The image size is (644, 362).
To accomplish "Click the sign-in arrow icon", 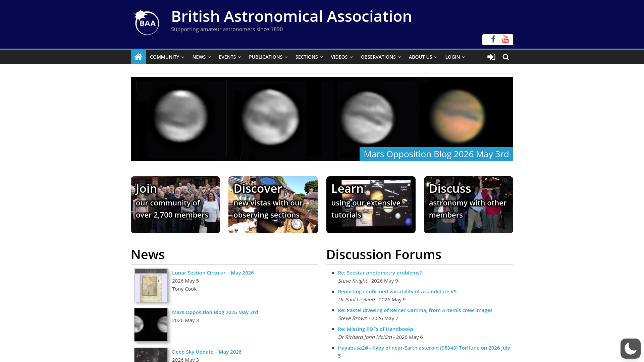I will click(x=491, y=57).
